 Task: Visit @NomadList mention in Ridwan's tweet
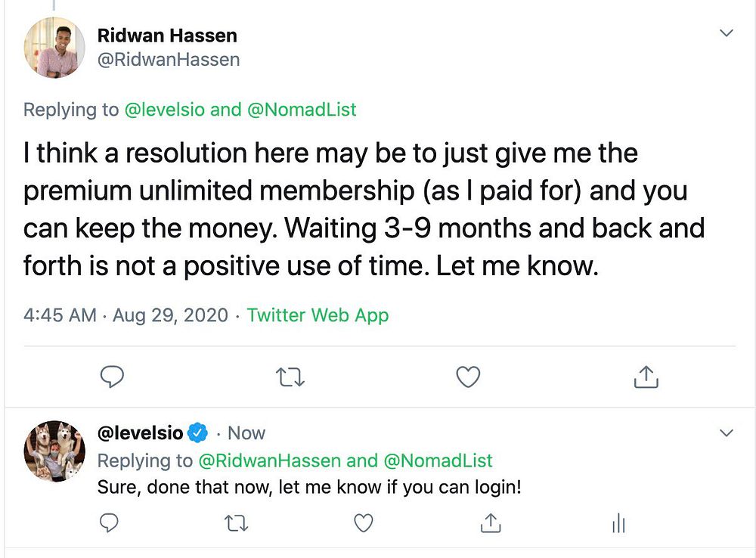(302, 110)
